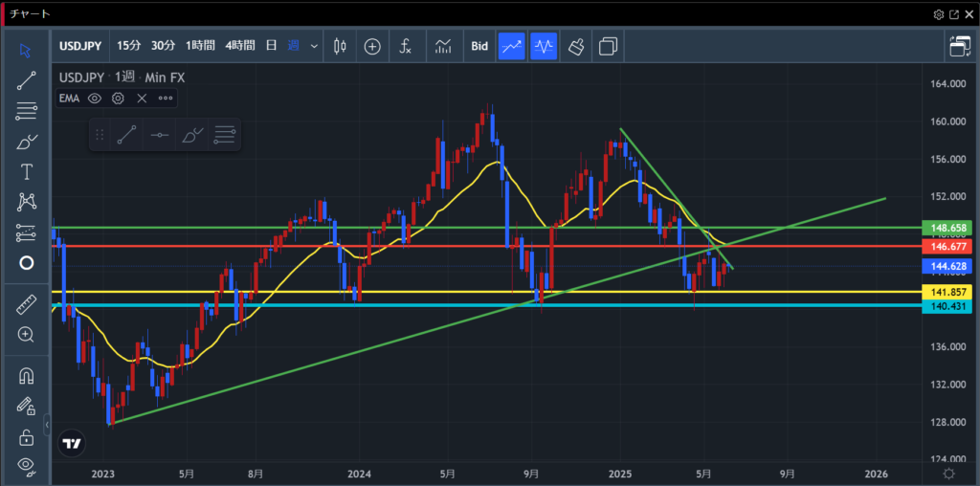
Task: Select the 週 weekly timeframe
Action: pos(293,46)
